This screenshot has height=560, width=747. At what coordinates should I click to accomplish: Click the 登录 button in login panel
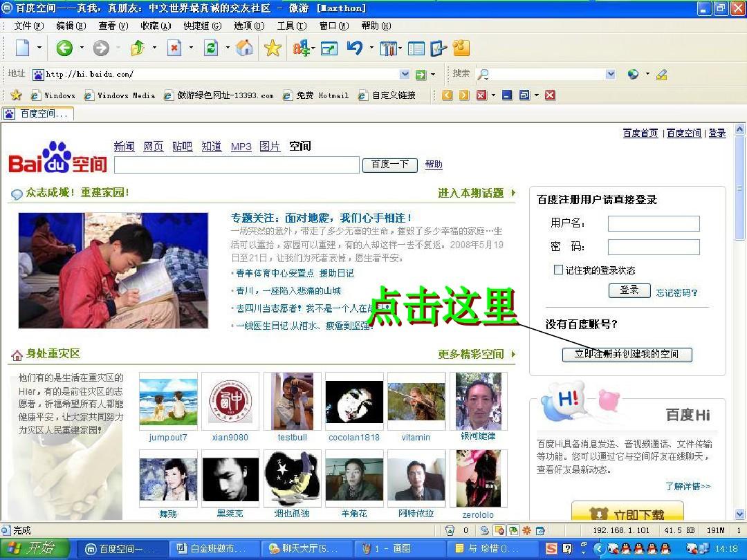tap(629, 290)
